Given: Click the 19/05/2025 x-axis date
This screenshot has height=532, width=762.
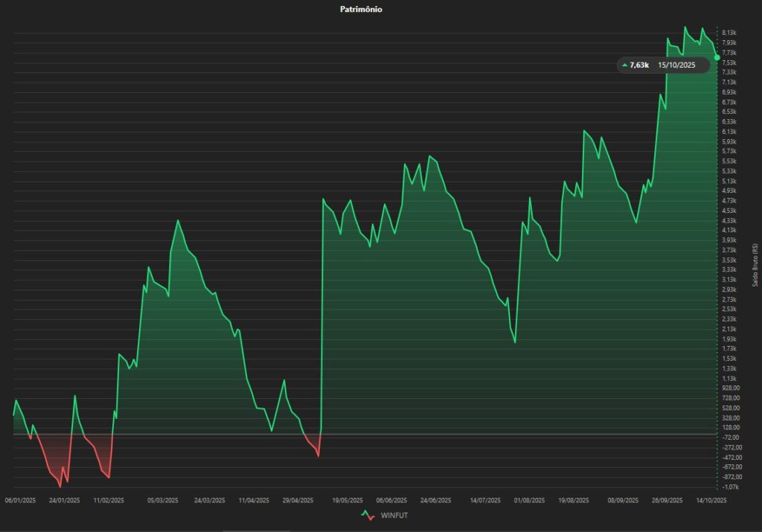Looking at the screenshot, I should tap(348, 501).
